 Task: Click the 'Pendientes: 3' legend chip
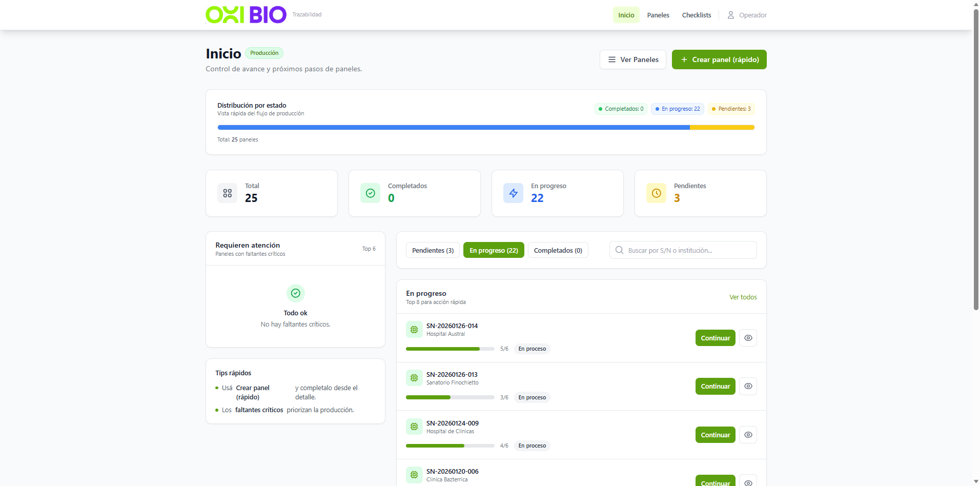coord(731,109)
